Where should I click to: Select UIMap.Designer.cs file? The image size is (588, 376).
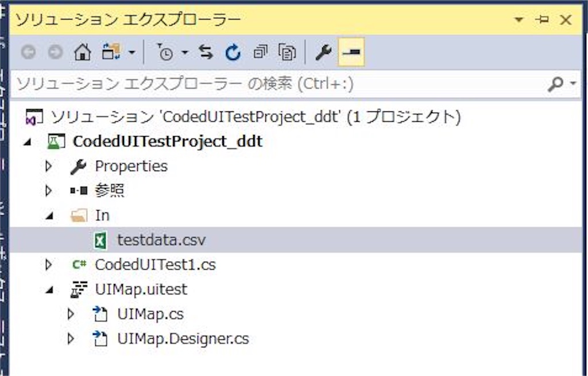point(183,339)
